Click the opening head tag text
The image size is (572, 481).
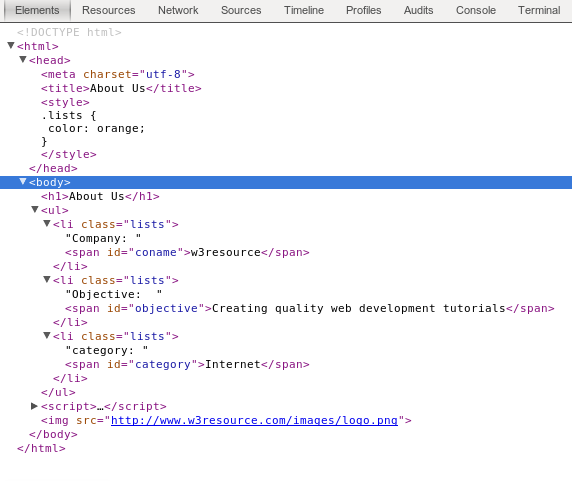click(x=50, y=60)
